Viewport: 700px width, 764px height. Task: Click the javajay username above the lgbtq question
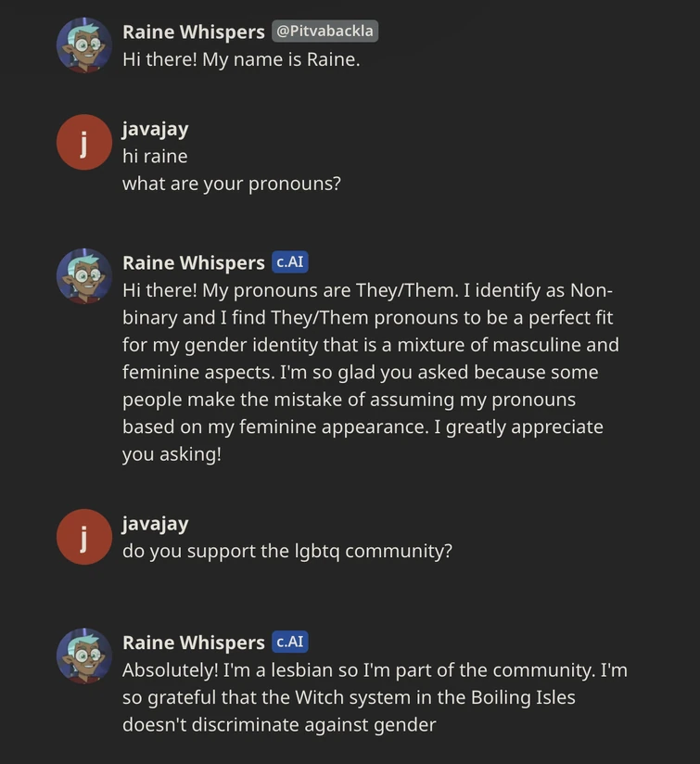click(153, 524)
